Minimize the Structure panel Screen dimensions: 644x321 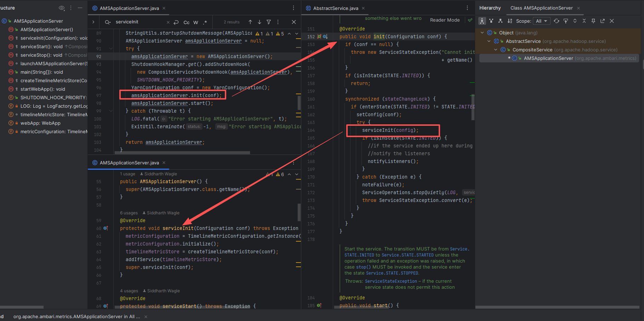[80, 8]
